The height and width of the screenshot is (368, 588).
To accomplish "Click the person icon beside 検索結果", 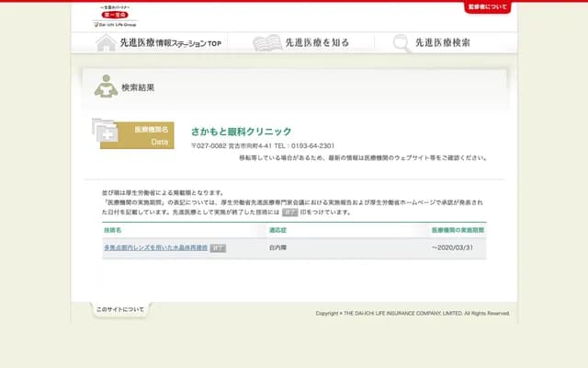I will tap(104, 86).
